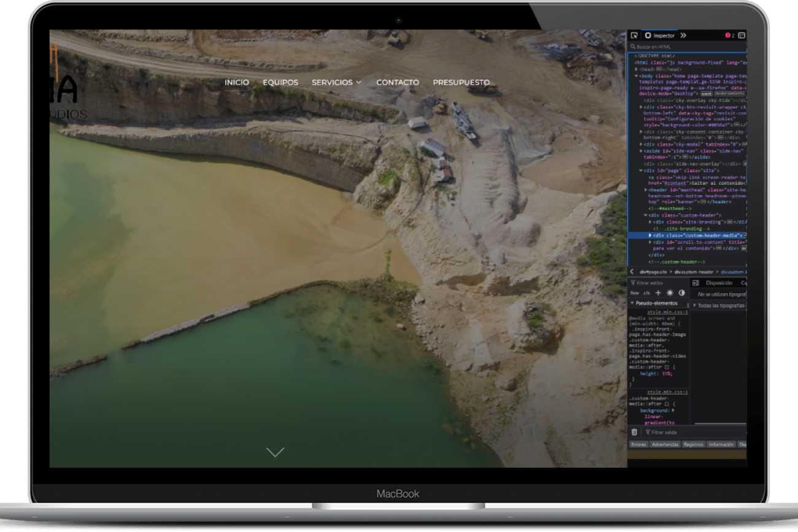Toggle the Errores console filter

coord(638,444)
